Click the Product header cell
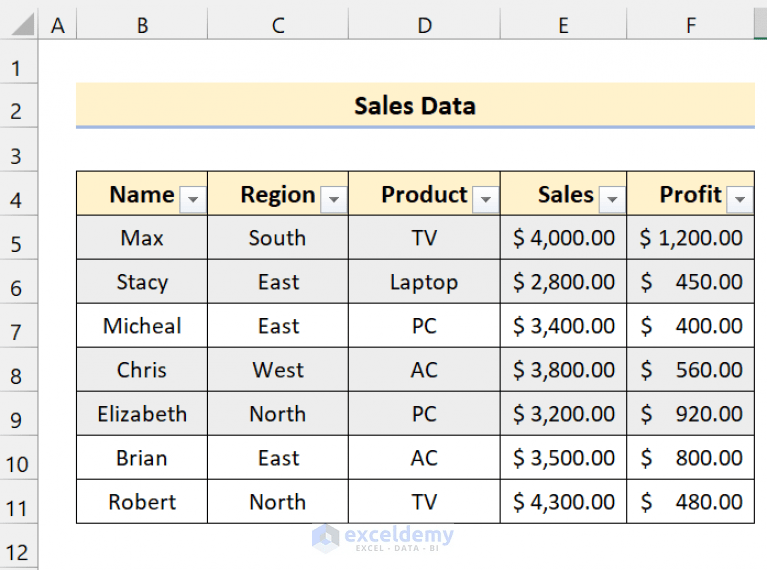The width and height of the screenshot is (767, 570). 424,194
